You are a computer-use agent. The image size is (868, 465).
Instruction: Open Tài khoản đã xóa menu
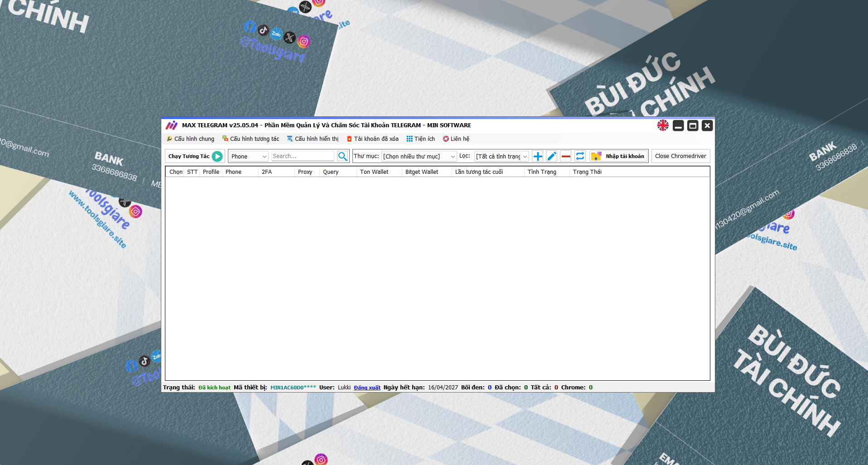pyautogui.click(x=372, y=139)
